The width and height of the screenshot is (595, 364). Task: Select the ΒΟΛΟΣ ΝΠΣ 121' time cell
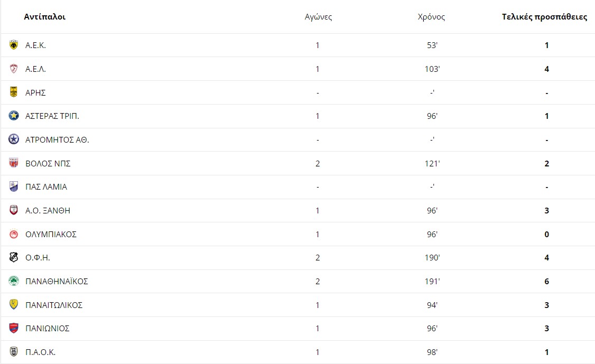point(432,164)
